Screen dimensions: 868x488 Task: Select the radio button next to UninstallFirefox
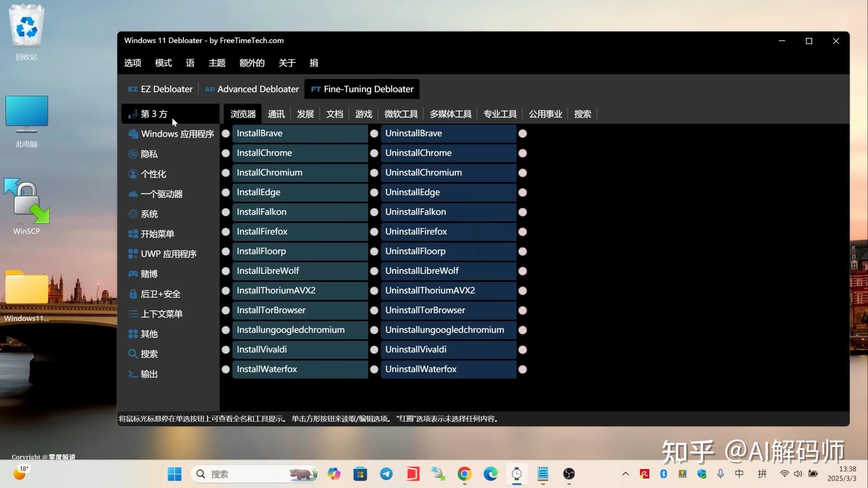(x=374, y=231)
